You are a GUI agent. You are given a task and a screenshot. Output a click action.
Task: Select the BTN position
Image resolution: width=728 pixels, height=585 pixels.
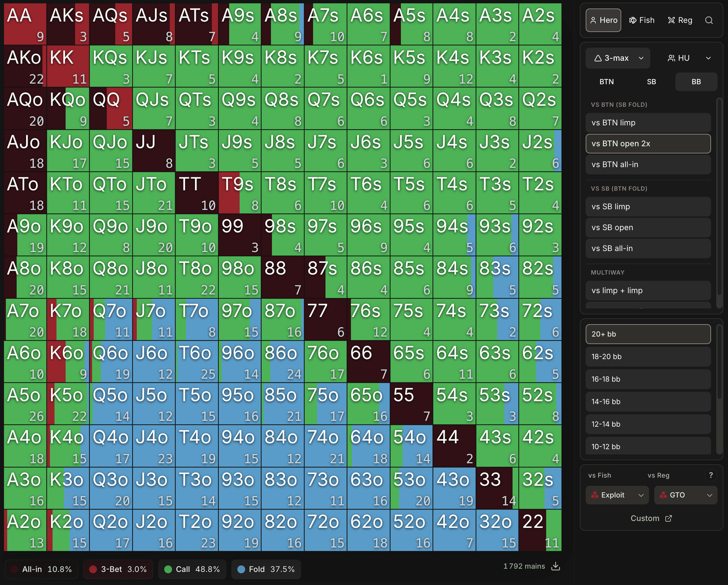pyautogui.click(x=607, y=82)
